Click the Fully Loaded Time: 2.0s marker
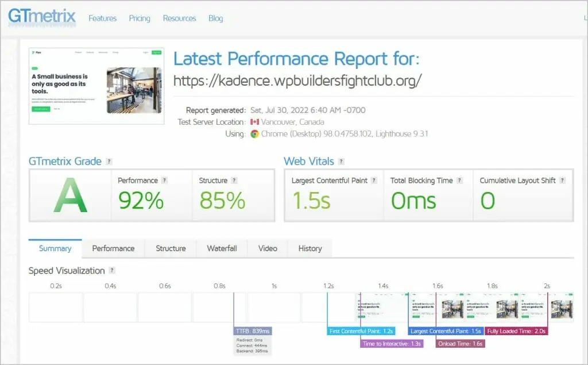 [x=516, y=331]
